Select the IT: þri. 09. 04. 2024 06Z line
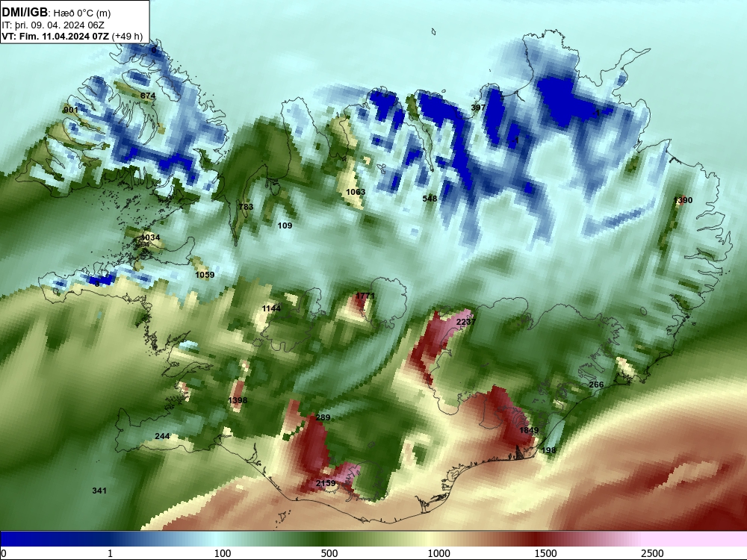747x560 pixels. (53, 25)
